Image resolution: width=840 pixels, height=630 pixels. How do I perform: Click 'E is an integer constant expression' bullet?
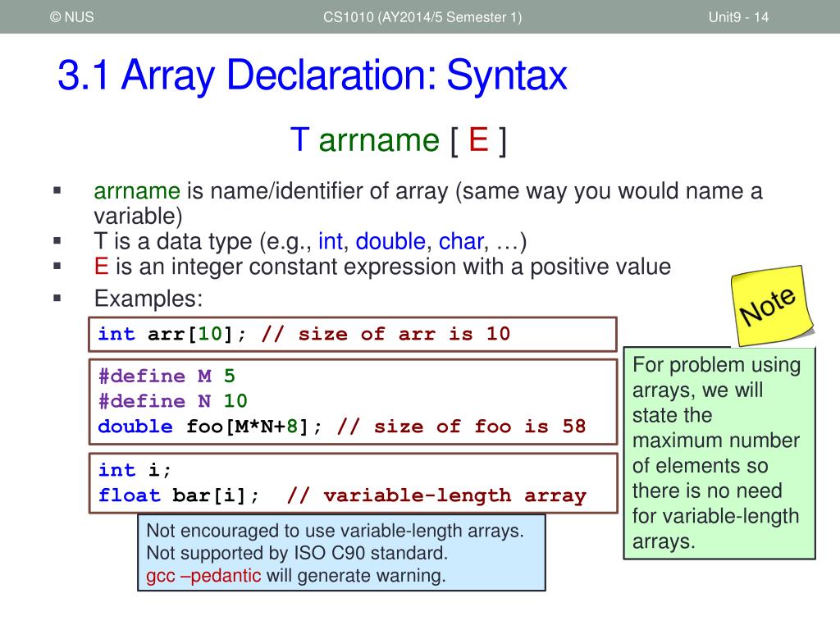click(382, 267)
